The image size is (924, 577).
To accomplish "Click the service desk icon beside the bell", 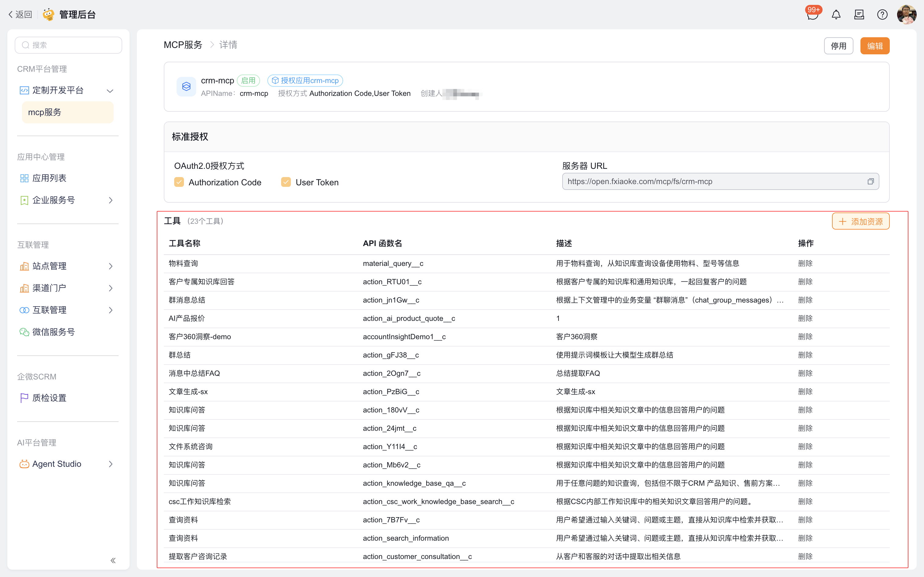I will tap(859, 15).
